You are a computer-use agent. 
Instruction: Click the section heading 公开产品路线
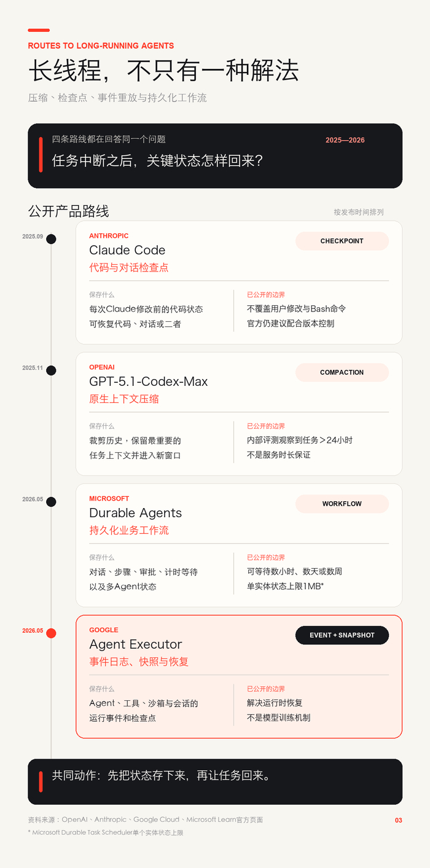(69, 211)
